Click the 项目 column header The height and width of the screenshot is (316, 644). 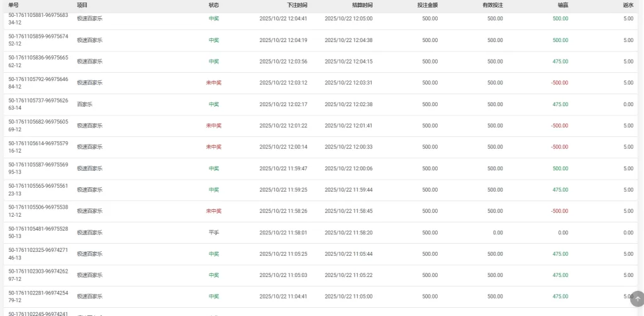point(82,5)
